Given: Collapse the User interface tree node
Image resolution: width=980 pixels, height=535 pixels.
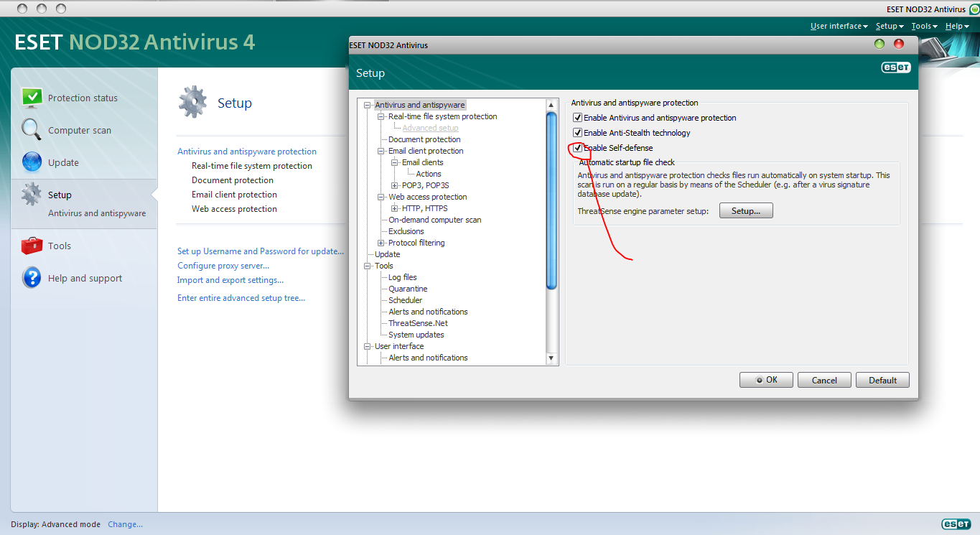Looking at the screenshot, I should coord(368,346).
